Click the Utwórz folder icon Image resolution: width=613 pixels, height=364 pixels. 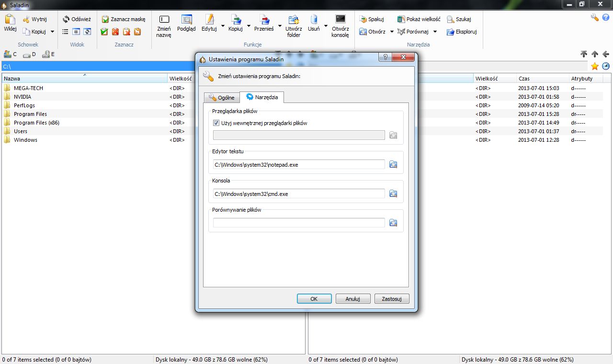click(x=294, y=20)
